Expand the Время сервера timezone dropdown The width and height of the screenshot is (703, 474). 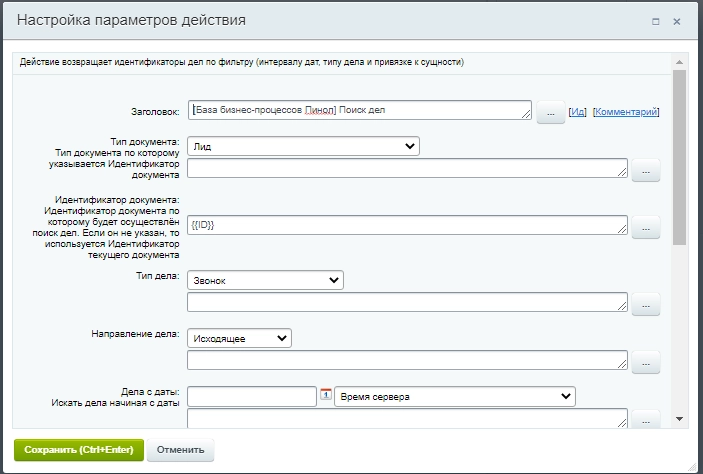455,397
